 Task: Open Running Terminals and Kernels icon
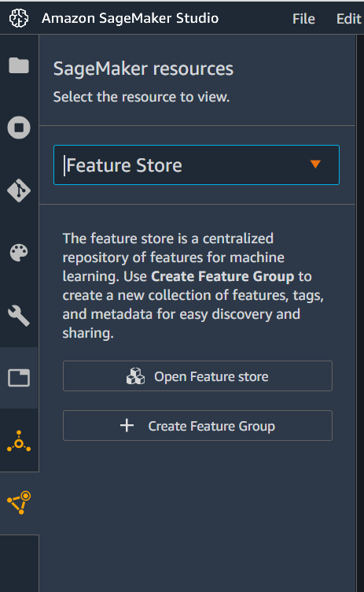[19, 128]
